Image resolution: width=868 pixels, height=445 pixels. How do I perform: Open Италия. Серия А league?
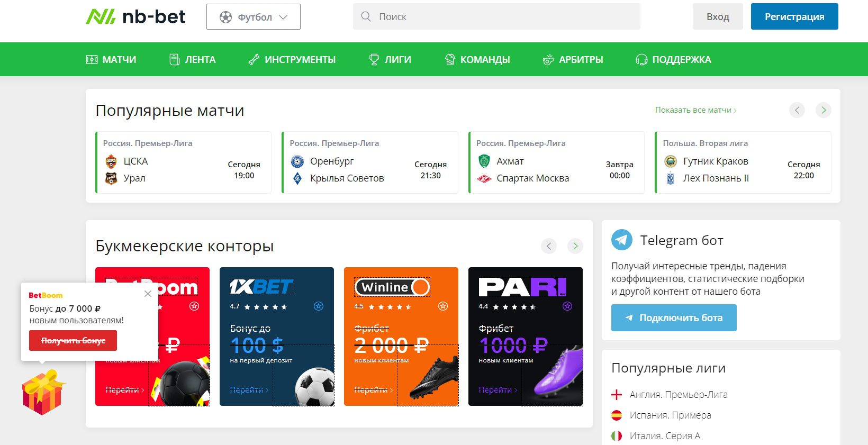click(665, 436)
